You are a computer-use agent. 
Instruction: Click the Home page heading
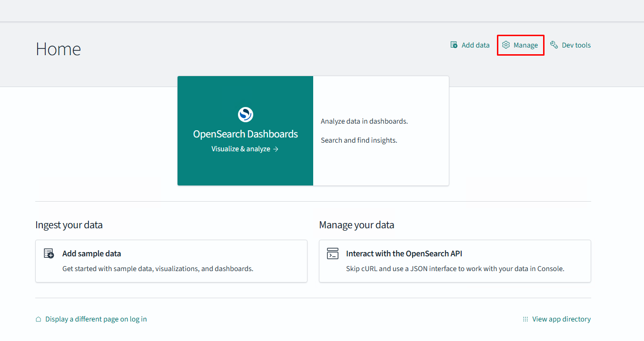[x=58, y=49]
